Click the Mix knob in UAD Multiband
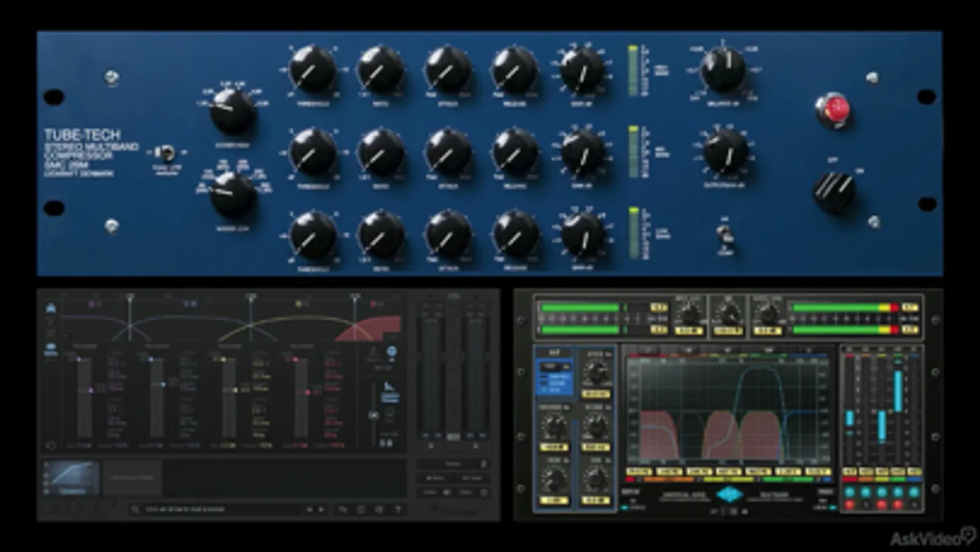 (729, 315)
